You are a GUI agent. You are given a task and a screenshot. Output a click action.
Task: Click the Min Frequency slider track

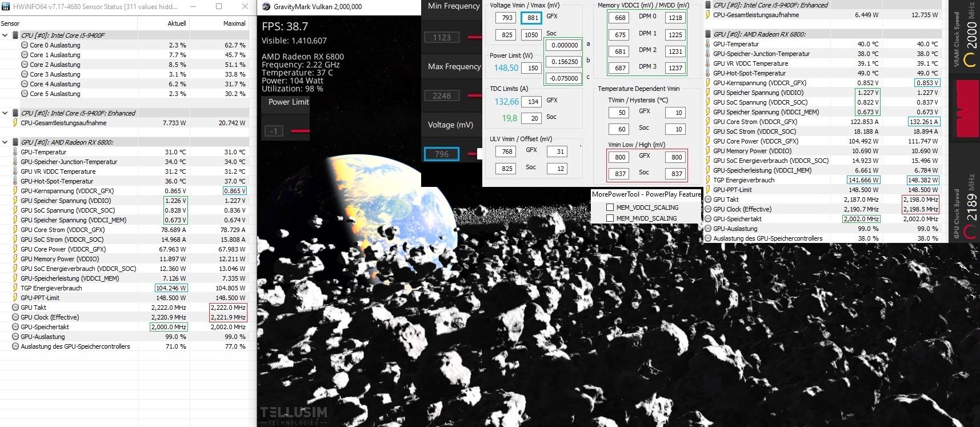coord(475,37)
